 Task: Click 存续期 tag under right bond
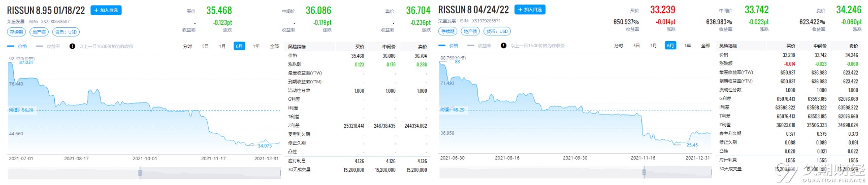pos(448,31)
